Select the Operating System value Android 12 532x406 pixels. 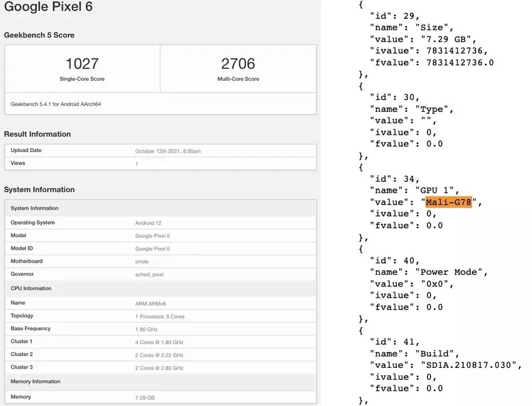pyautogui.click(x=149, y=223)
